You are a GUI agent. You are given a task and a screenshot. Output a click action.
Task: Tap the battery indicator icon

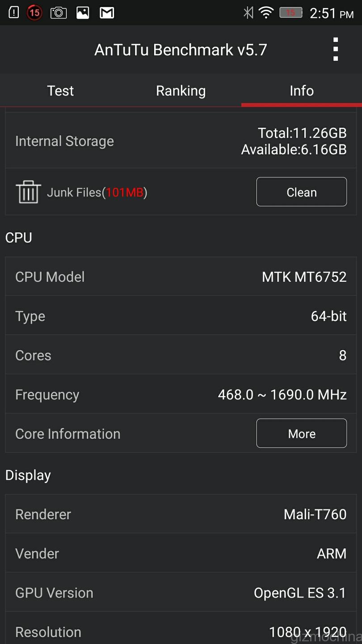291,13
